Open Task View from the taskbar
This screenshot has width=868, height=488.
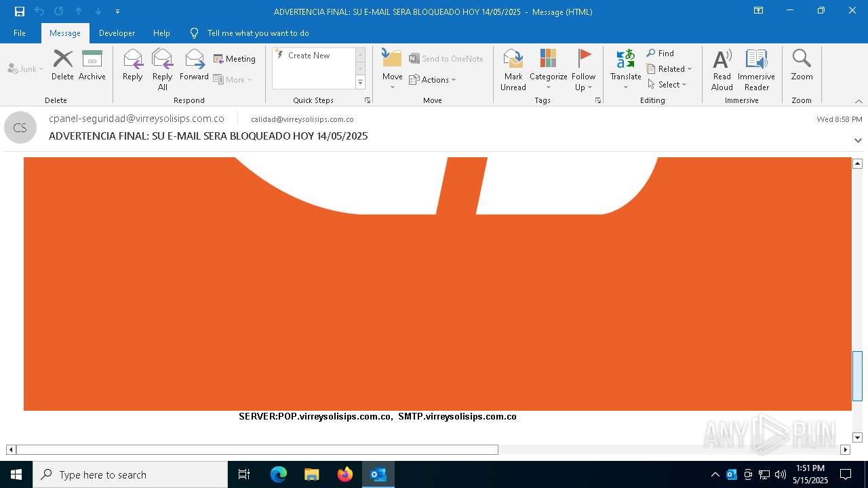tap(244, 474)
